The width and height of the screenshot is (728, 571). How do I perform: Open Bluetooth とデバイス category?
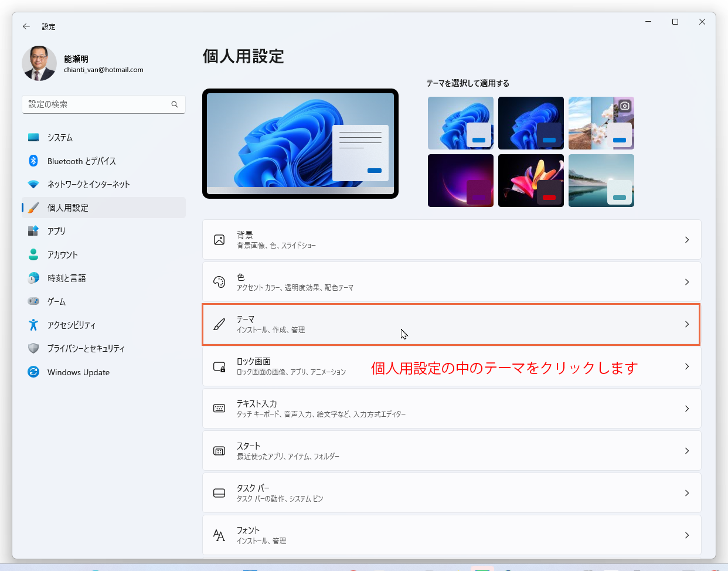pyautogui.click(x=104, y=161)
